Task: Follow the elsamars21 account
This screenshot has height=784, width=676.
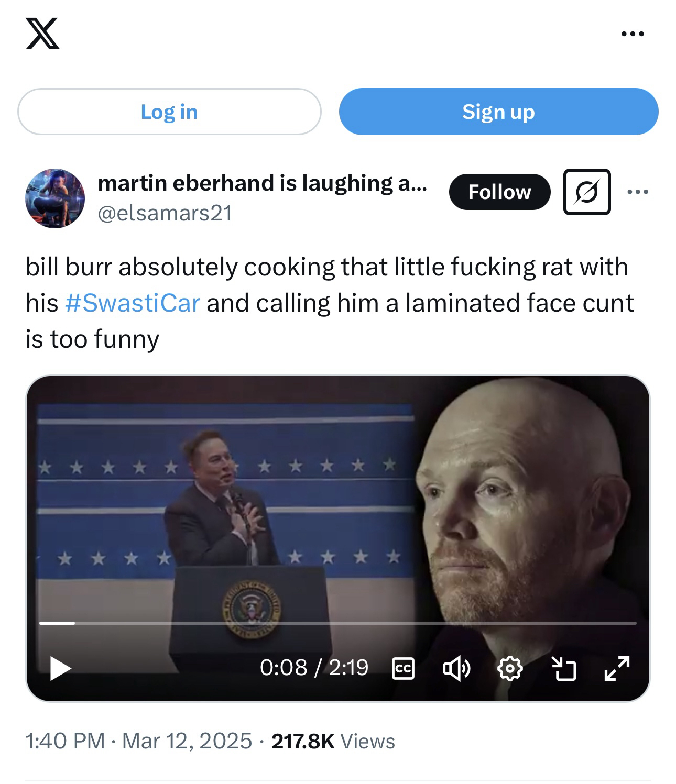Action: point(499,192)
